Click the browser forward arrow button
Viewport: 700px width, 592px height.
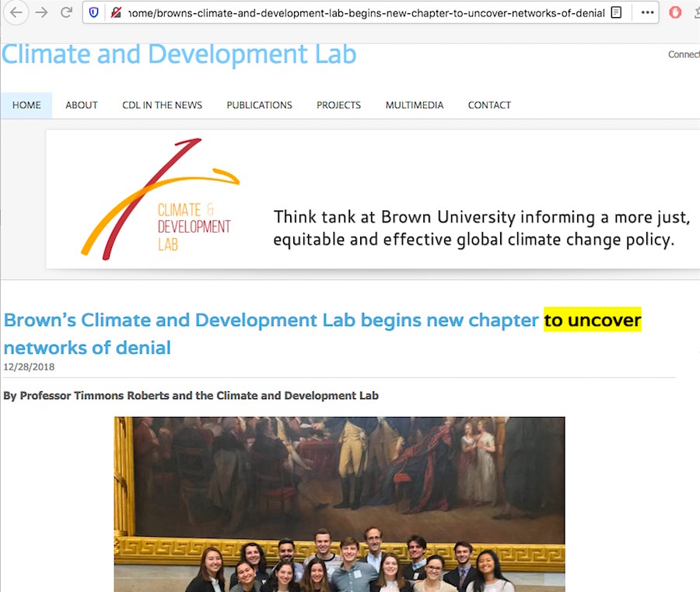tap(41, 12)
